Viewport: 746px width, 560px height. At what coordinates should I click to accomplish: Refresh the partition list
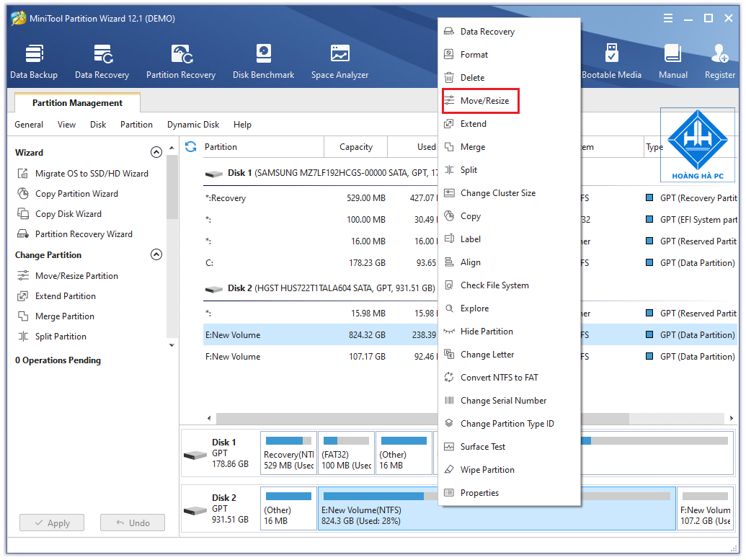(189, 146)
